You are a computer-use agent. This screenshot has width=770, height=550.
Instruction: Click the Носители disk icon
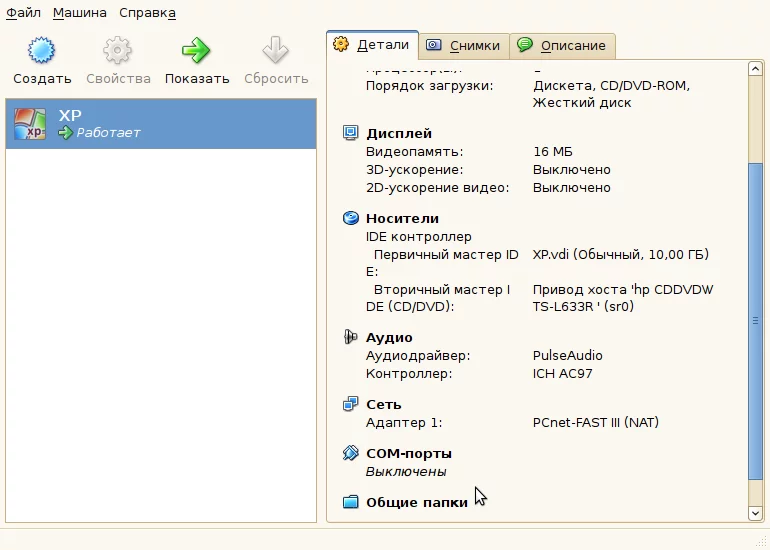(350, 218)
